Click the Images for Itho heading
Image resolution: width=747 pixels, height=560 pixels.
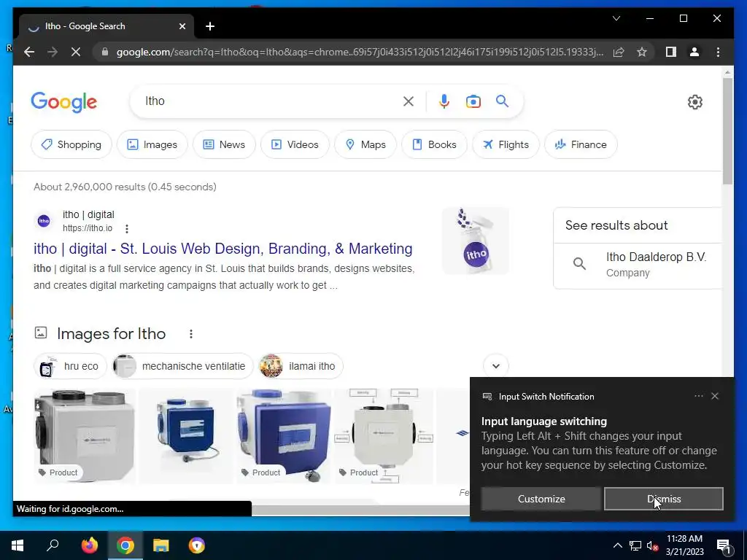pos(111,334)
